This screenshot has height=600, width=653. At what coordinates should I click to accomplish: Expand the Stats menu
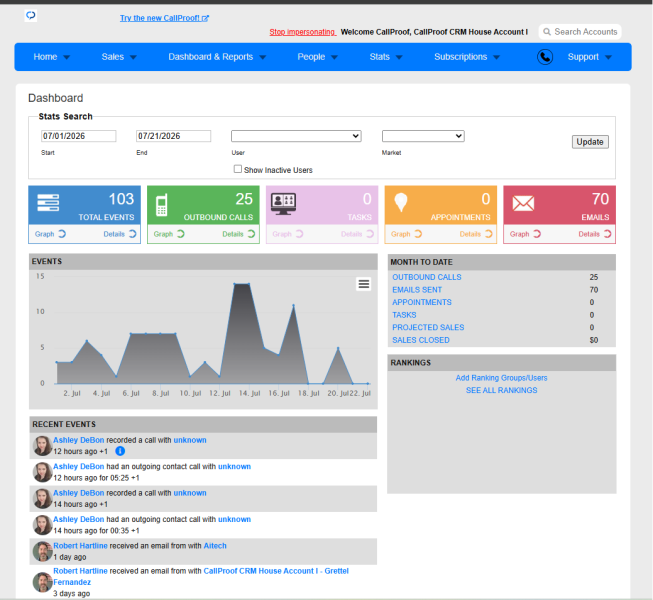pos(386,57)
